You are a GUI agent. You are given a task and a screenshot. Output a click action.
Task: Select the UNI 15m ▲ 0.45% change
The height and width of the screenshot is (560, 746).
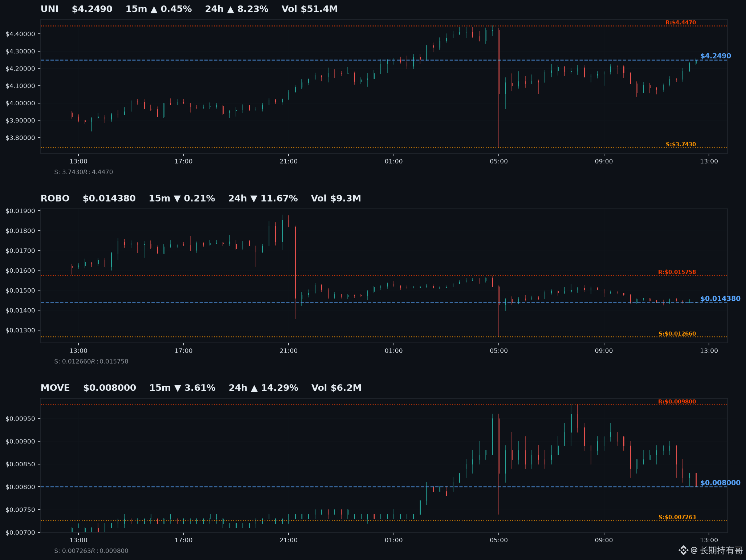tap(159, 9)
